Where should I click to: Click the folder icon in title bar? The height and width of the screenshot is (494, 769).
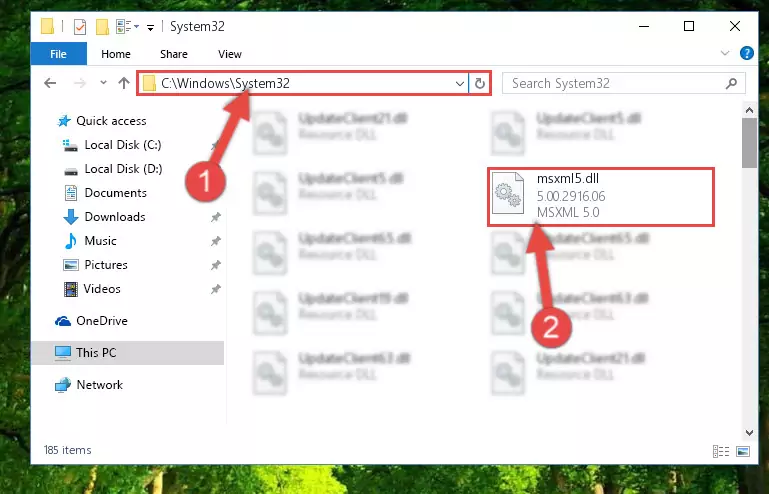(x=47, y=26)
